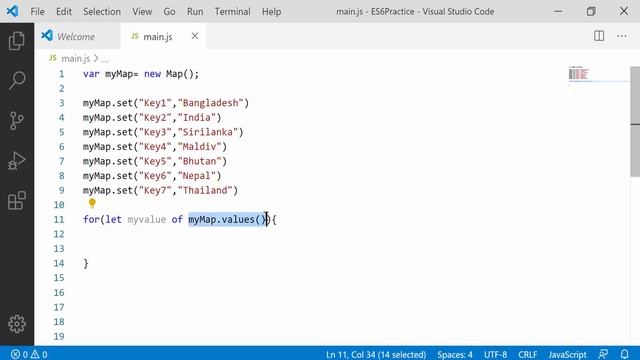Open the Run menu
The height and width of the screenshot is (360, 640).
click(195, 11)
